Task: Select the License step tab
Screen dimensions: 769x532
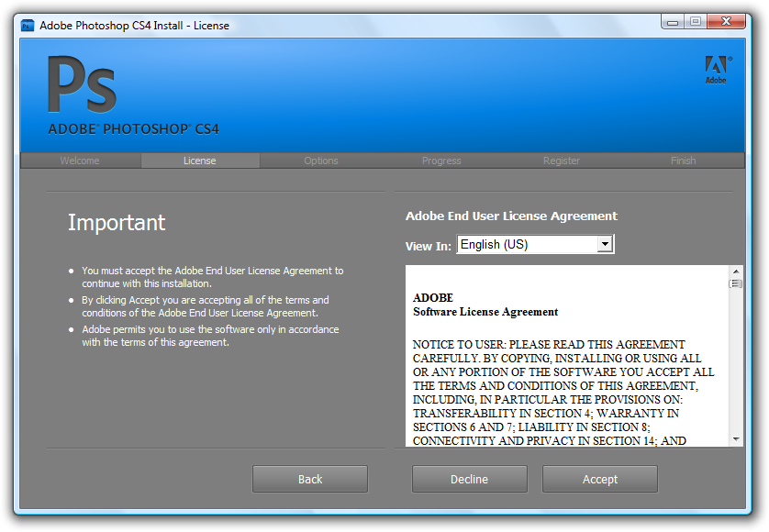Action: click(200, 161)
